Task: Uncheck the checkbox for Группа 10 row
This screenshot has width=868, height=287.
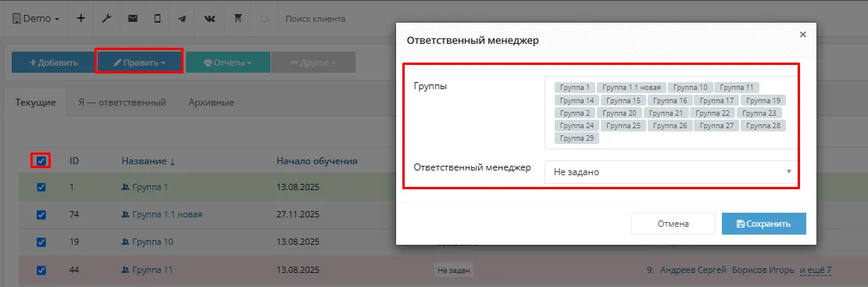Action: click(x=41, y=242)
